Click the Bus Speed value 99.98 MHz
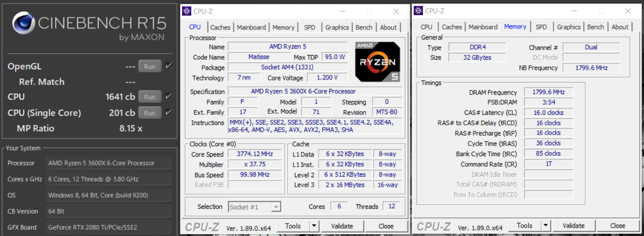The image size is (644, 236). [x=254, y=175]
